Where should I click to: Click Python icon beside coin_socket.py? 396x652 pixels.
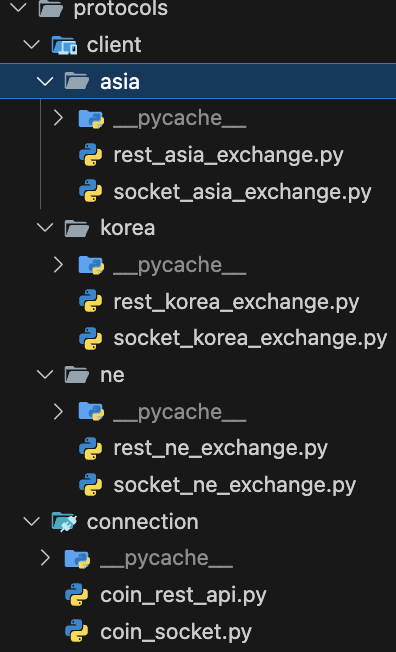click(77, 631)
